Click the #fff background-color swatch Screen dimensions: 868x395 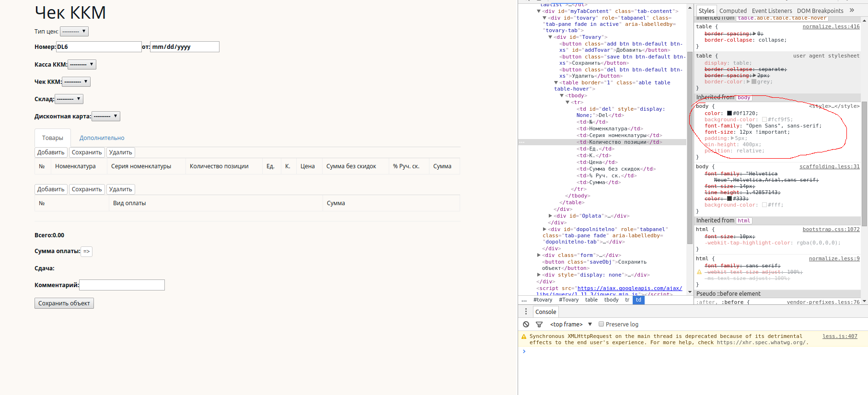click(764, 205)
